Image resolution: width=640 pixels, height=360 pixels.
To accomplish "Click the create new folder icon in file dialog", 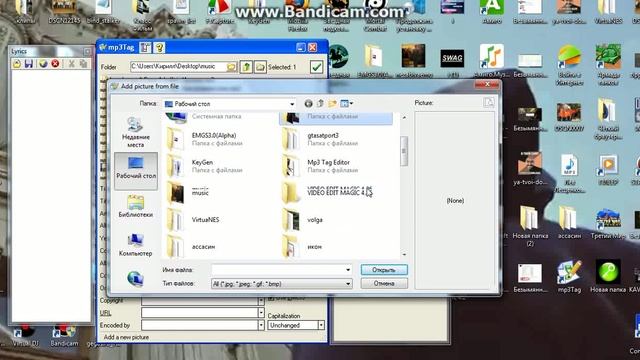I will (x=333, y=104).
